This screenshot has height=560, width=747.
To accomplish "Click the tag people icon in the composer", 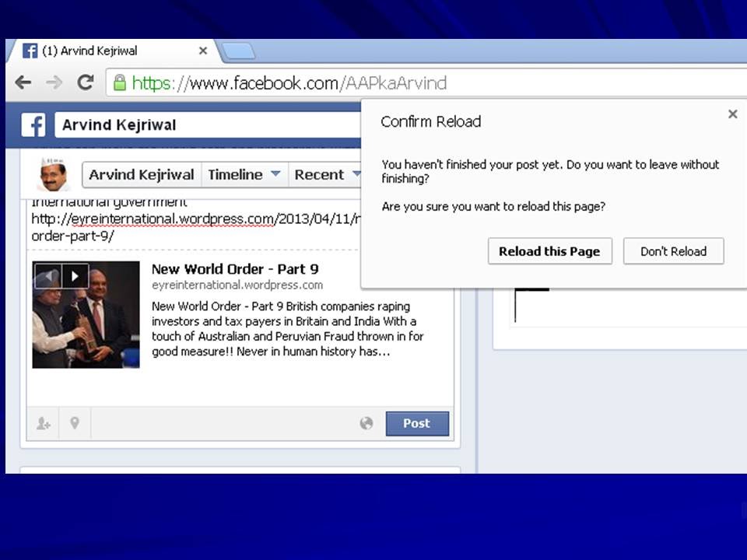I will point(43,423).
